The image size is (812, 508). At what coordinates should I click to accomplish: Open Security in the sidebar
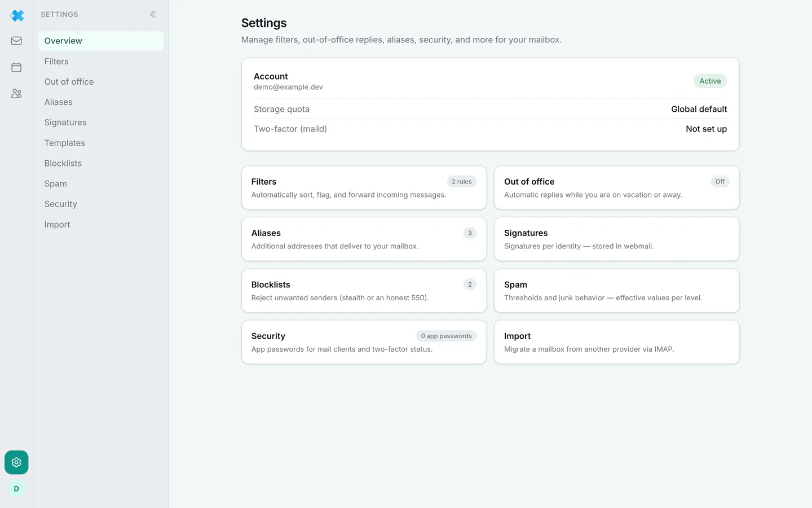(x=101, y=204)
